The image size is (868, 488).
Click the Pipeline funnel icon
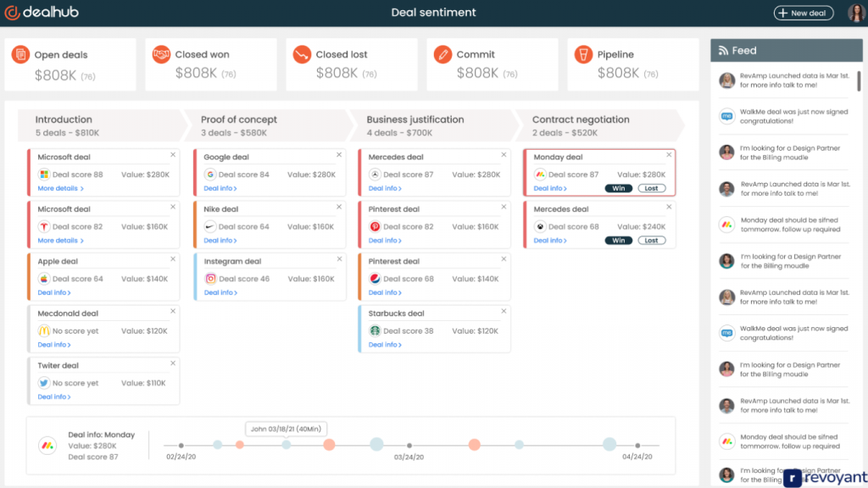tap(583, 54)
